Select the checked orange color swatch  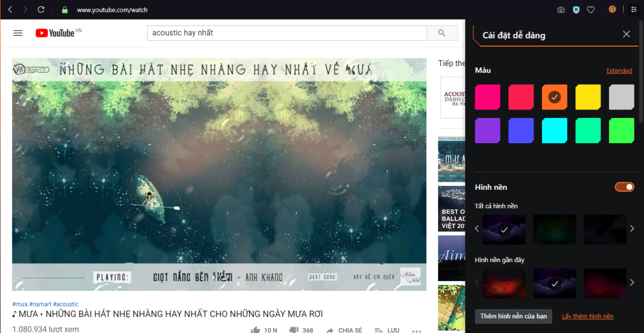click(x=554, y=97)
